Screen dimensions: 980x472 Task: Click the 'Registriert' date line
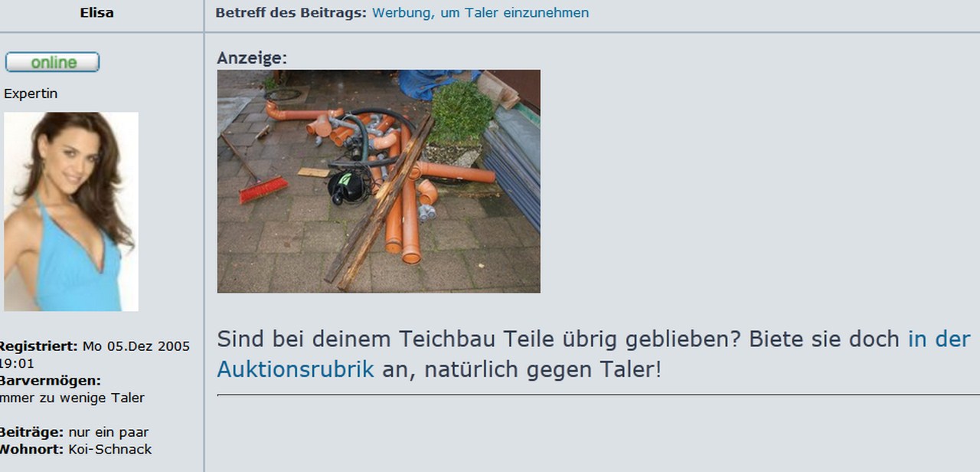pyautogui.click(x=93, y=354)
